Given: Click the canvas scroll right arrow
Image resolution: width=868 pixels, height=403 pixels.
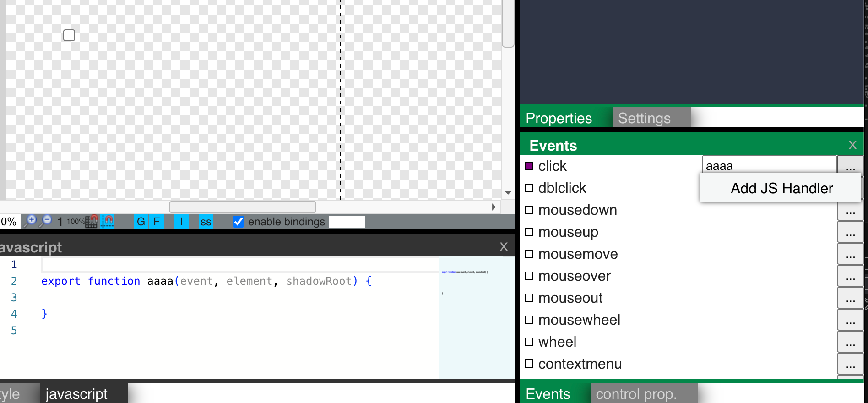Looking at the screenshot, I should (x=494, y=207).
